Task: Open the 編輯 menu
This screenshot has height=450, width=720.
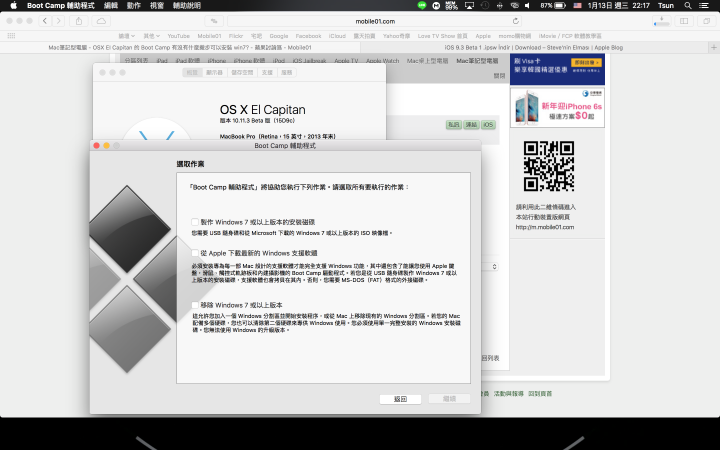Action: point(111,6)
